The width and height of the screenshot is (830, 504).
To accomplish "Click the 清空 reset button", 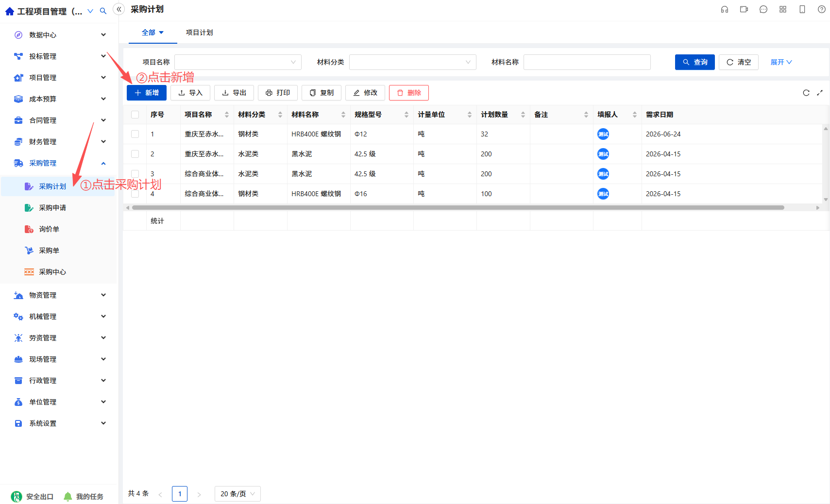I will pyautogui.click(x=739, y=62).
